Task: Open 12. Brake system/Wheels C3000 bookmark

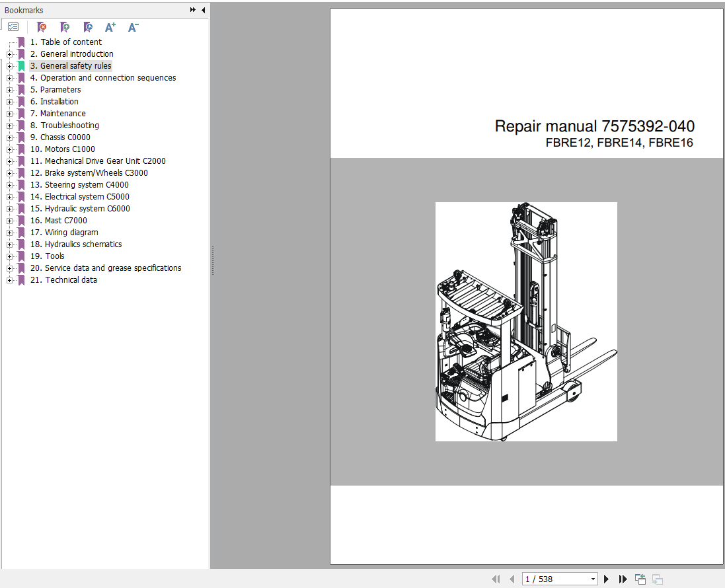Action: click(x=89, y=173)
